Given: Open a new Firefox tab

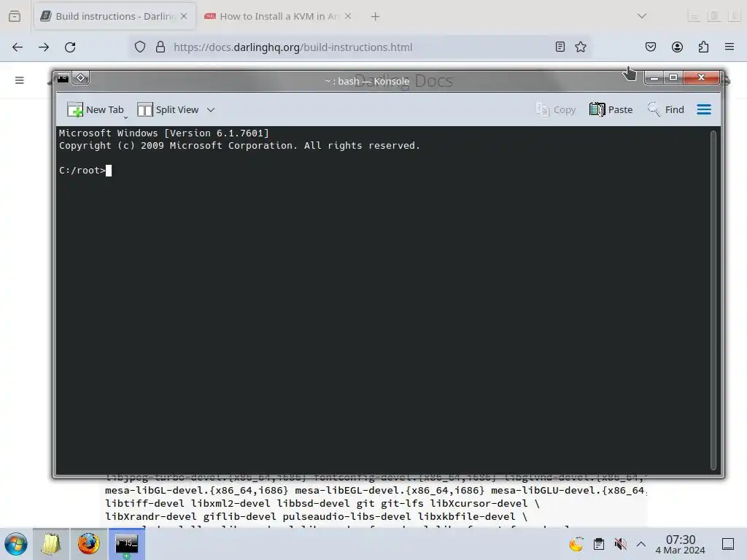Looking at the screenshot, I should tap(376, 17).
